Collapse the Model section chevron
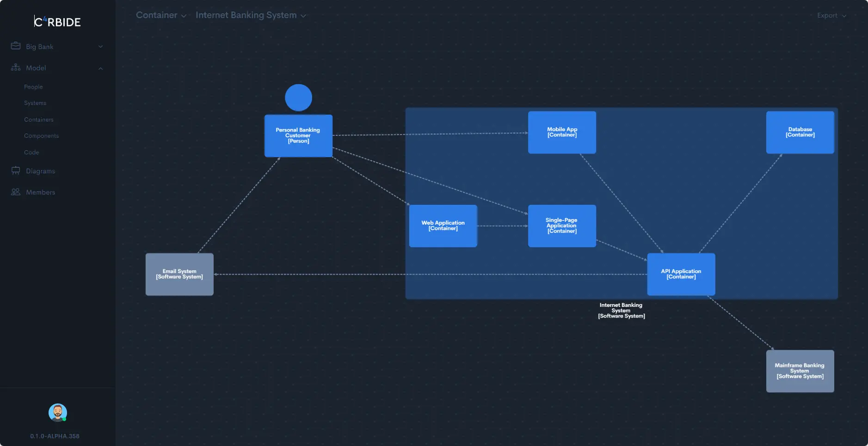 (100, 68)
